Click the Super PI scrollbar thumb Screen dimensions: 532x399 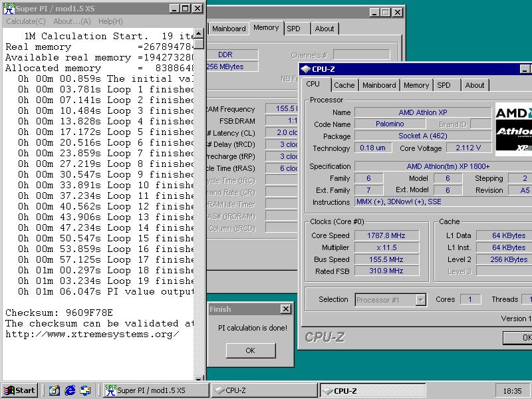(x=199, y=44)
